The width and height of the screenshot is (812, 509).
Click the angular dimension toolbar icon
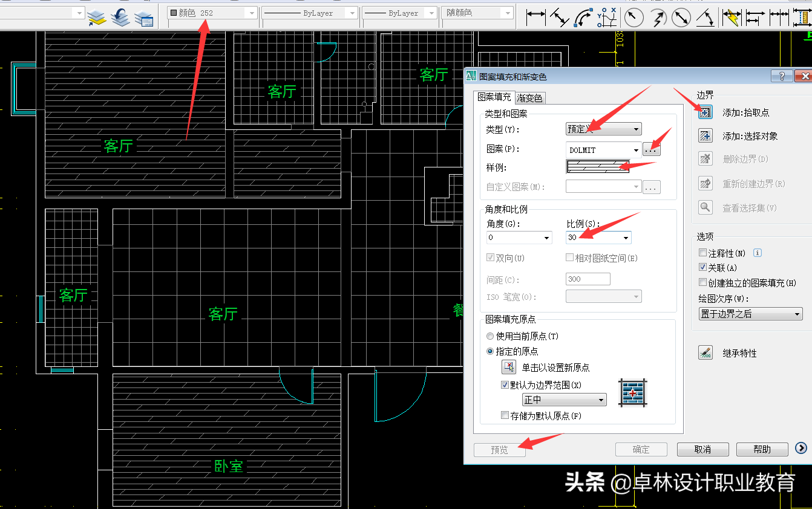coord(705,18)
